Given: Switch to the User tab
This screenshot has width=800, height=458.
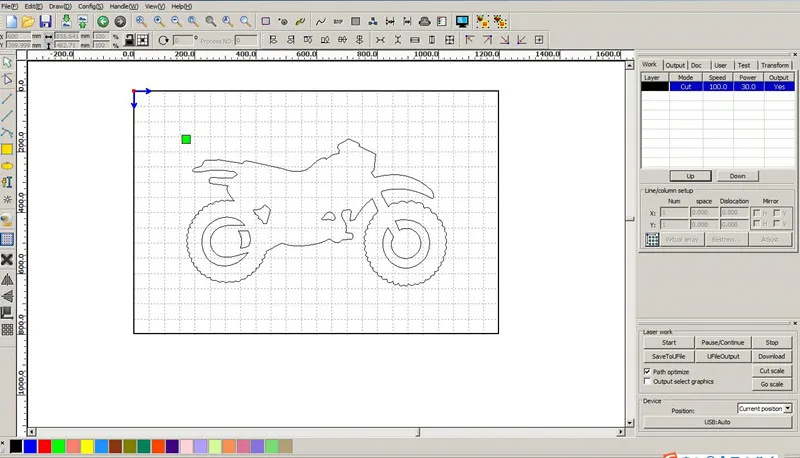Looking at the screenshot, I should click(720, 65).
